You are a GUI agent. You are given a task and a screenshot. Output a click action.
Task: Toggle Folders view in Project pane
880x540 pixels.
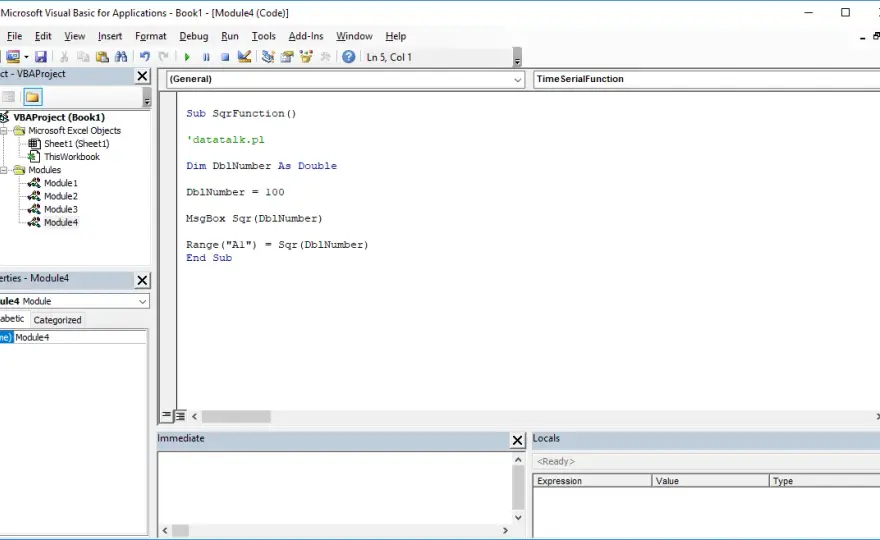(x=33, y=97)
